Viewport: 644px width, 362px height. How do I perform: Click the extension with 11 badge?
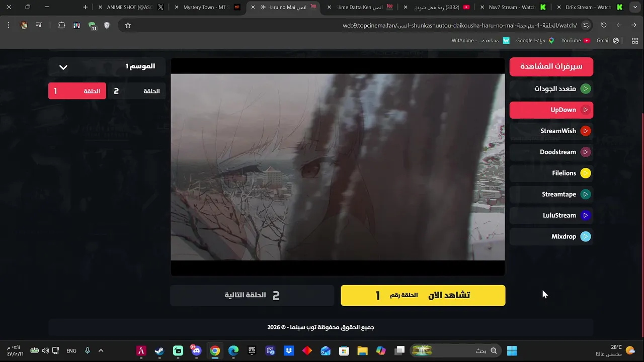(92, 26)
